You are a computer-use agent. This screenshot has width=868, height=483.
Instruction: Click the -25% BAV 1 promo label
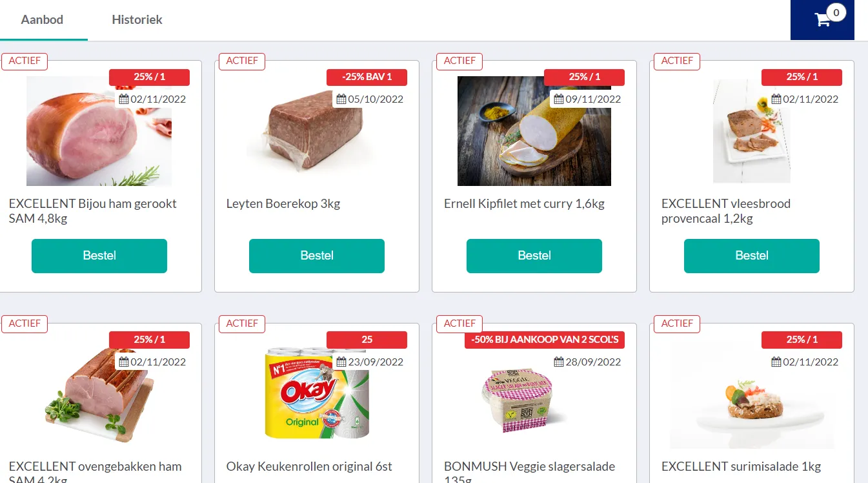point(367,77)
